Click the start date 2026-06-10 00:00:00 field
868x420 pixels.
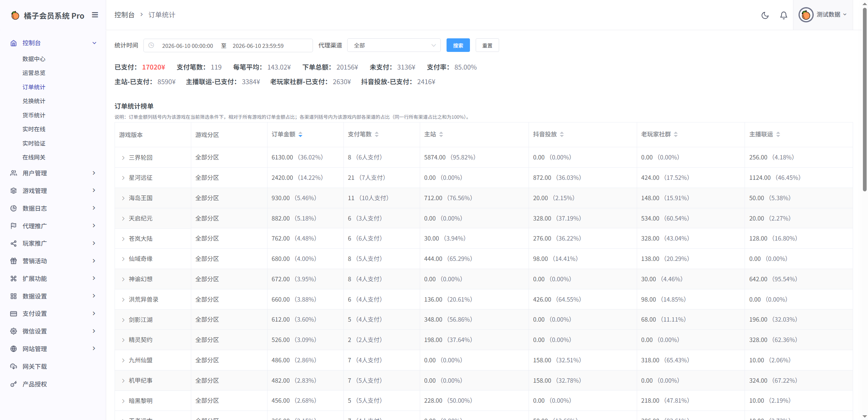click(x=188, y=46)
